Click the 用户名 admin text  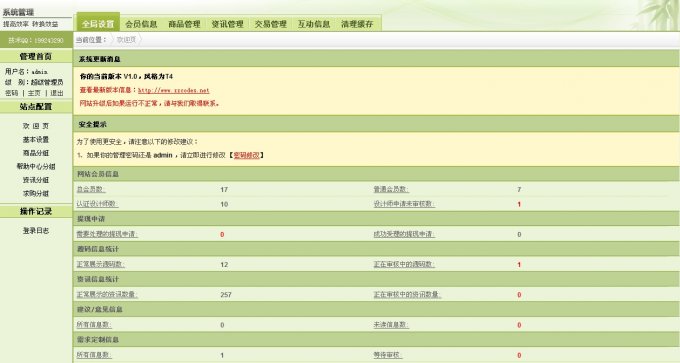[x=26, y=72]
